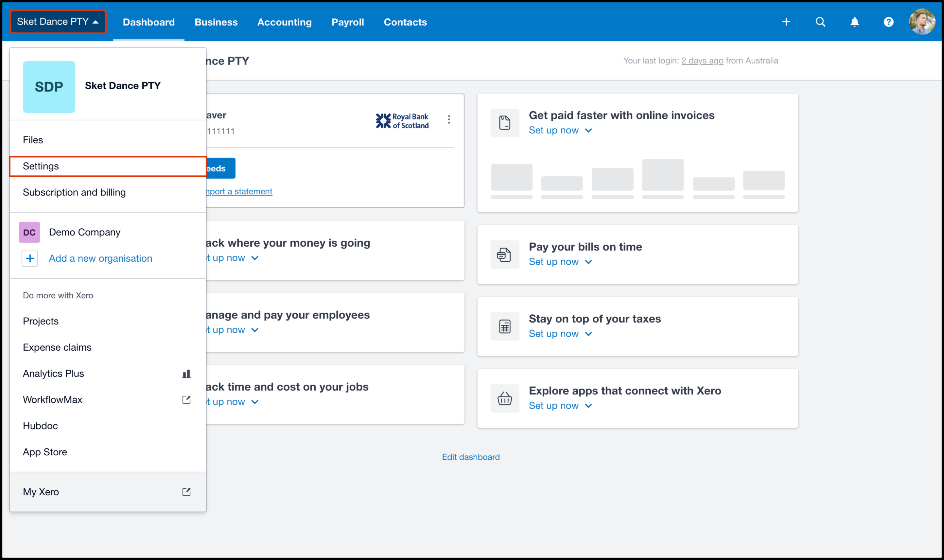Viewport: 944px width, 560px height.
Task: Open search with the magnifier icon
Action: click(x=820, y=22)
